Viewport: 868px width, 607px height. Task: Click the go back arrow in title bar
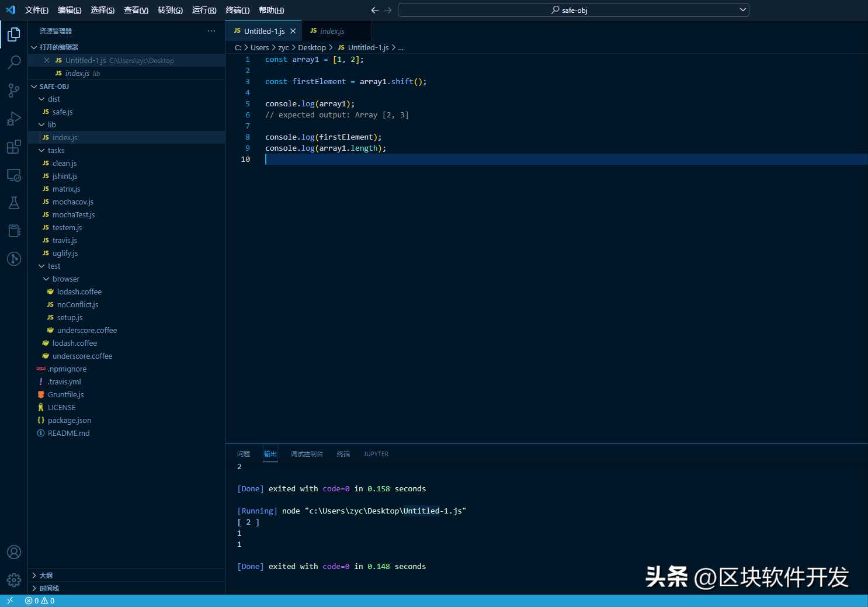pos(375,10)
